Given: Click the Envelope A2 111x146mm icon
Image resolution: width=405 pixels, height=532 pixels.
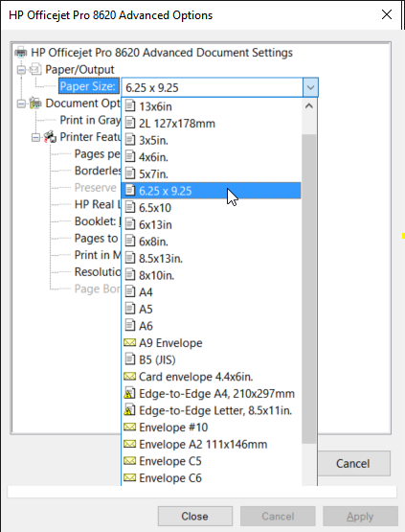Looking at the screenshot, I should click(x=130, y=444).
